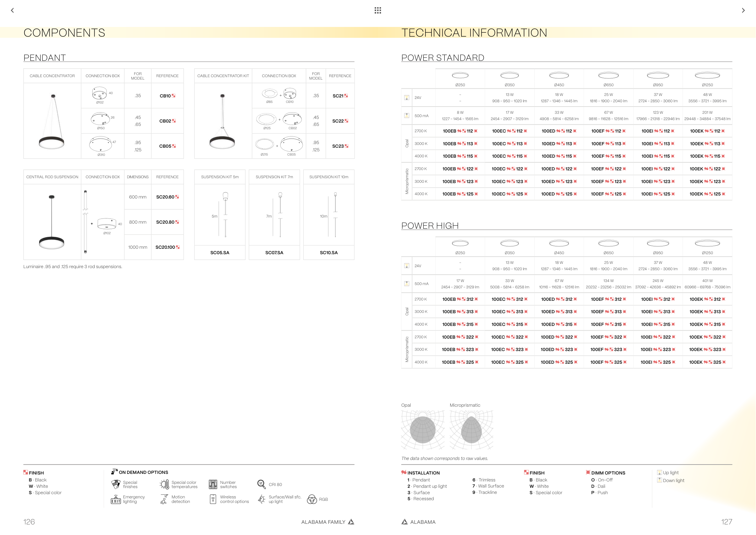Open the page thumbnails grid view
The image size is (756, 535).
(x=378, y=11)
